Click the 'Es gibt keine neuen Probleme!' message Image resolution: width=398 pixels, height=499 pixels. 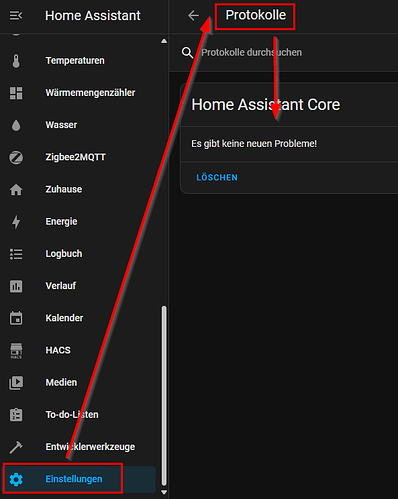tap(254, 144)
